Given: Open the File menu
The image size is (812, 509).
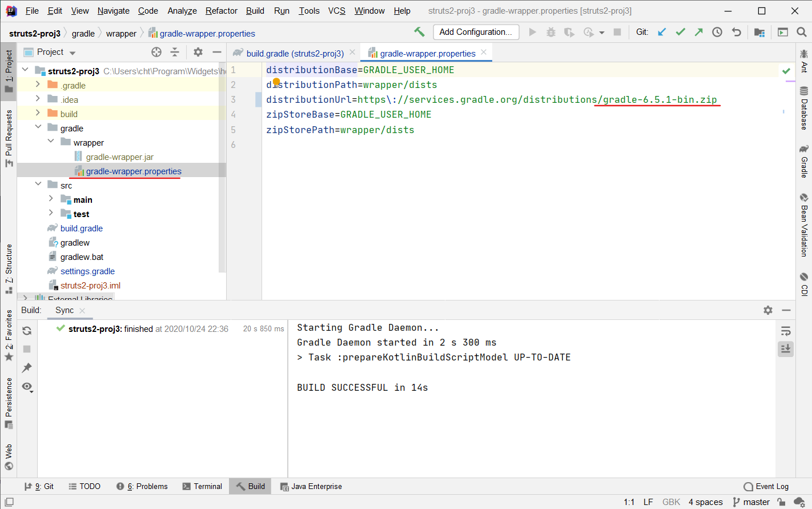Looking at the screenshot, I should [x=32, y=10].
